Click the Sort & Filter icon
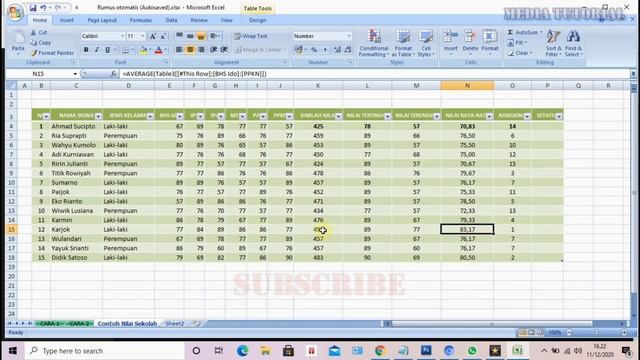The height and width of the screenshot is (360, 640). 553,37
